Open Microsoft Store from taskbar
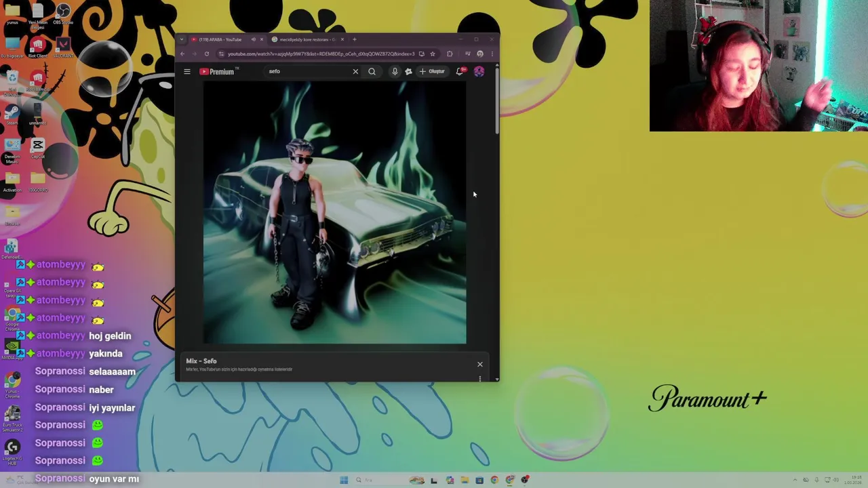The height and width of the screenshot is (488, 868). [479, 480]
